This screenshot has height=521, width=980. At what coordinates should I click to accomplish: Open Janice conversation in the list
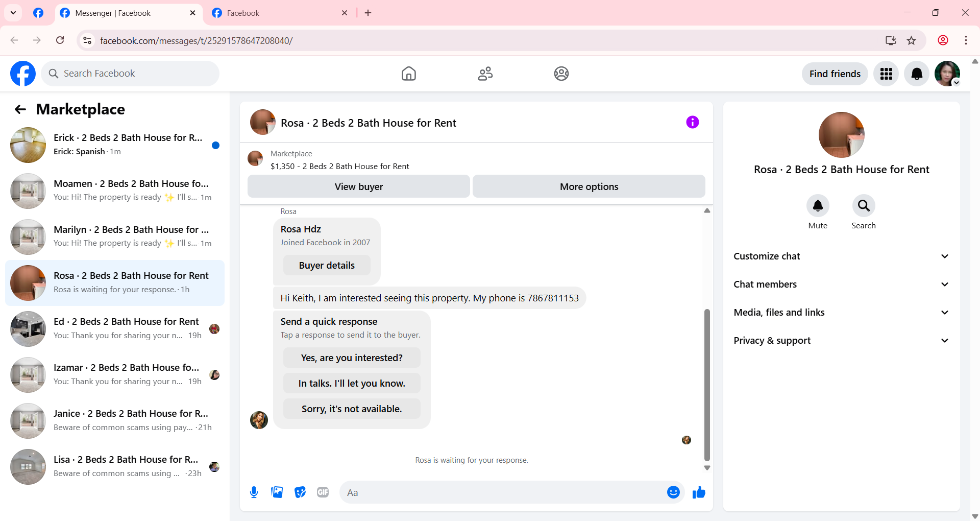pyautogui.click(x=115, y=421)
